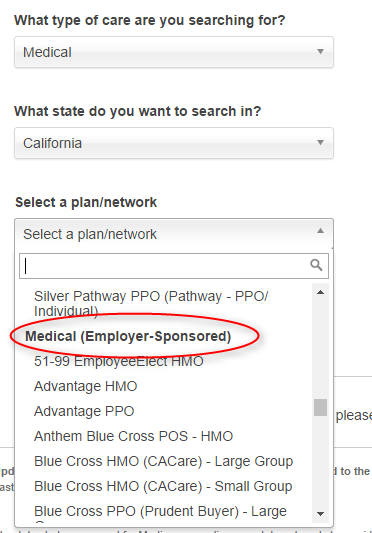The width and height of the screenshot is (372, 533).
Task: Collapse plan/network list via up arrow
Action: [320, 231]
